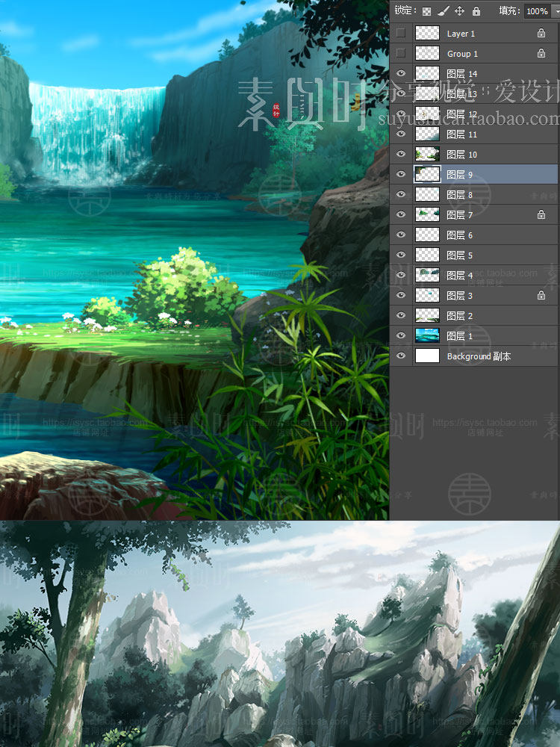560x747 pixels.
Task: Click the 填充 100% fill value field
Action: click(x=537, y=11)
